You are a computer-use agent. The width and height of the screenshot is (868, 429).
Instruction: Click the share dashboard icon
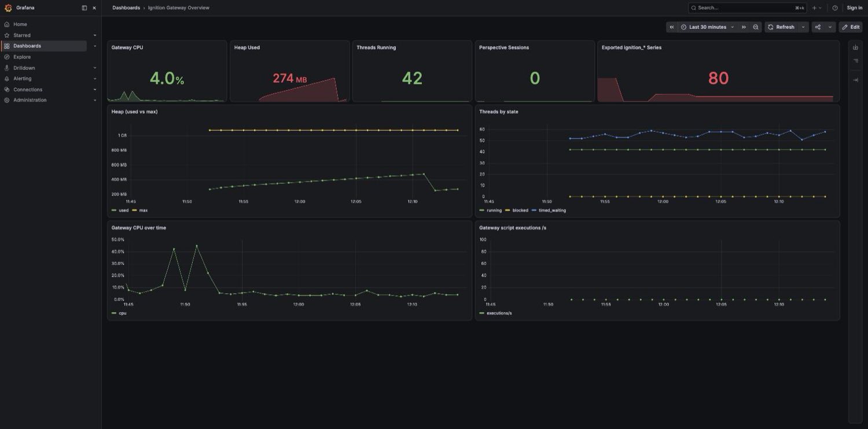click(x=818, y=27)
